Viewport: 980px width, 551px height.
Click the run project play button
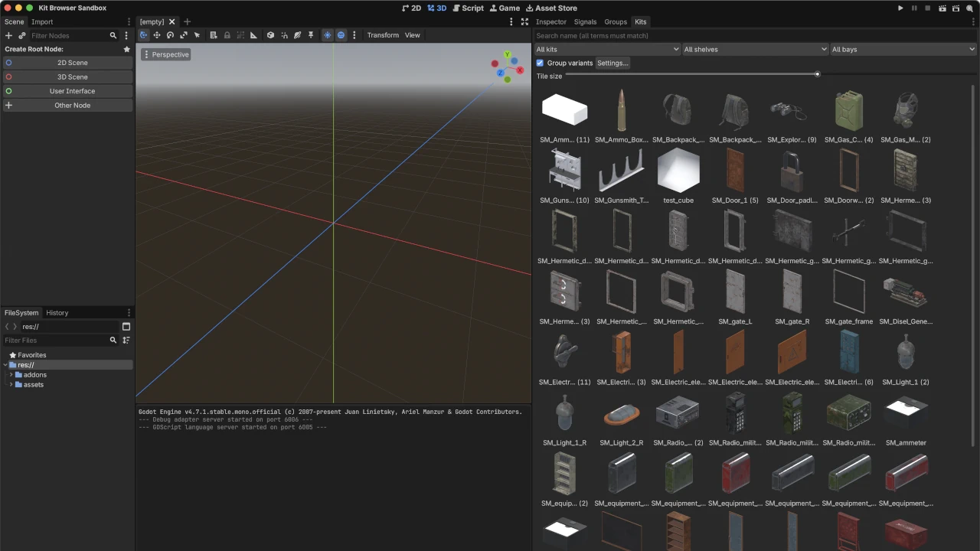tap(900, 8)
